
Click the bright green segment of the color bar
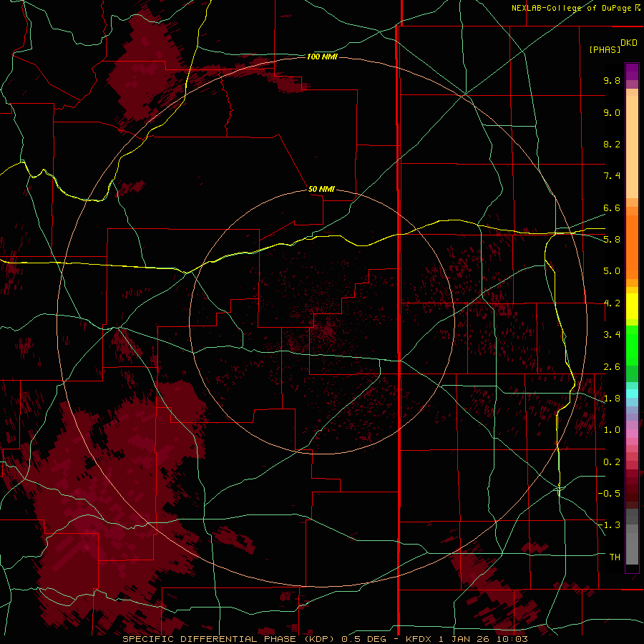tap(632, 345)
